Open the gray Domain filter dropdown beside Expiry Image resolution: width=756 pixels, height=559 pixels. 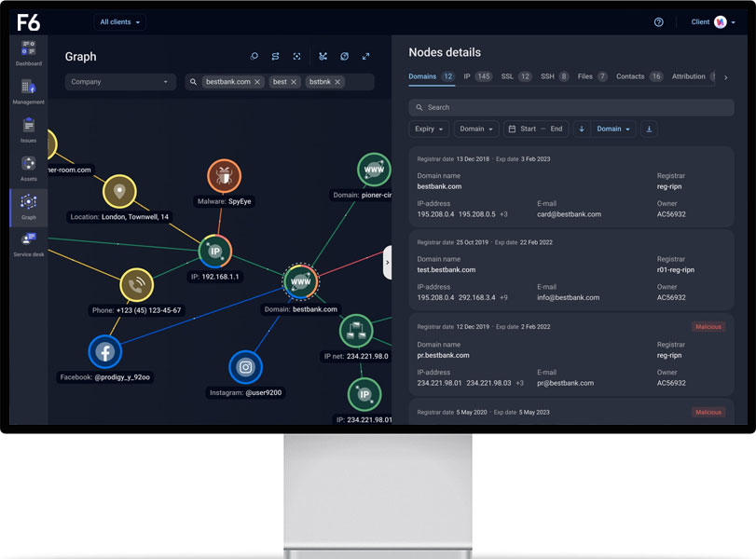click(x=475, y=130)
